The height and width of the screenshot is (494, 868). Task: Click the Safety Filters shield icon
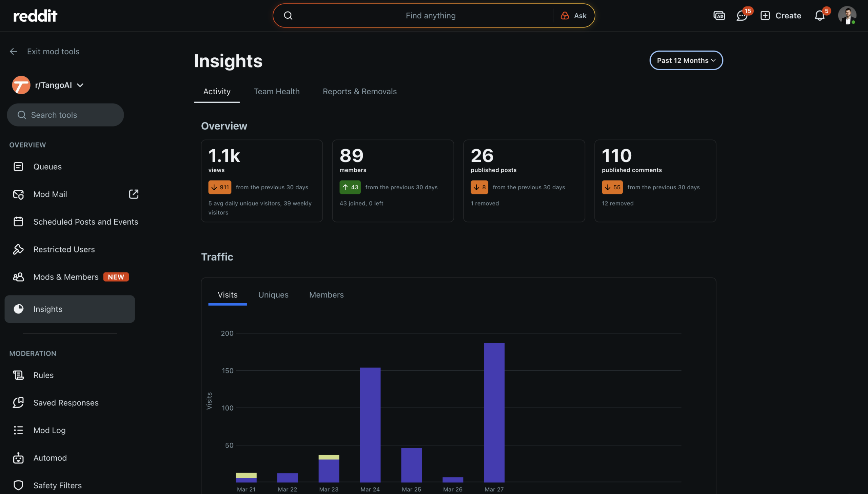point(18,485)
